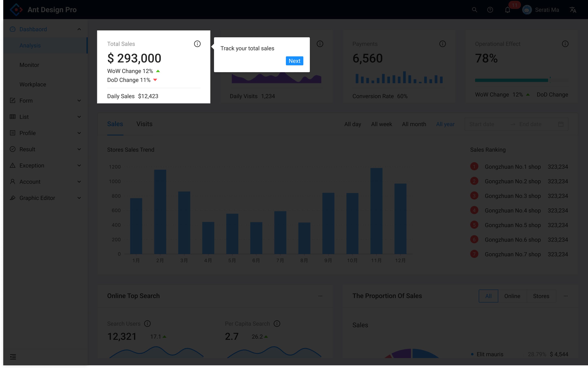Switch to the Visits tab
The image size is (588, 369).
(x=144, y=124)
